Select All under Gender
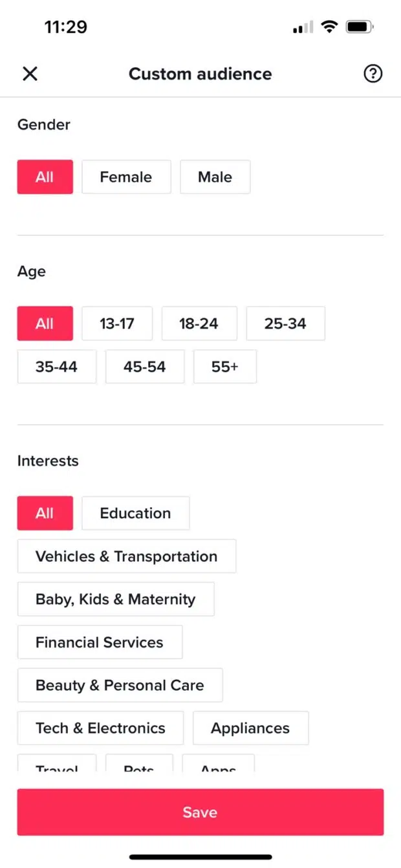Image resolution: width=401 pixels, height=868 pixels. coord(45,177)
